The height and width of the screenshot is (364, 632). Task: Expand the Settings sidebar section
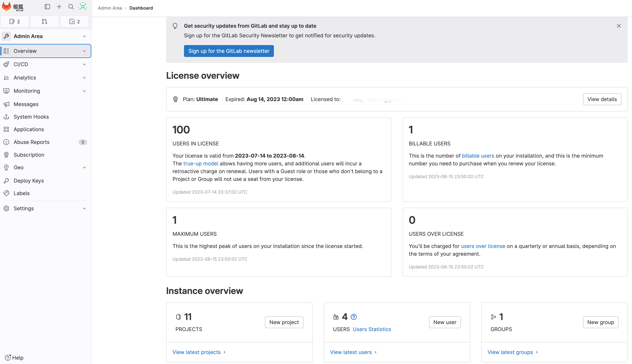click(x=45, y=208)
